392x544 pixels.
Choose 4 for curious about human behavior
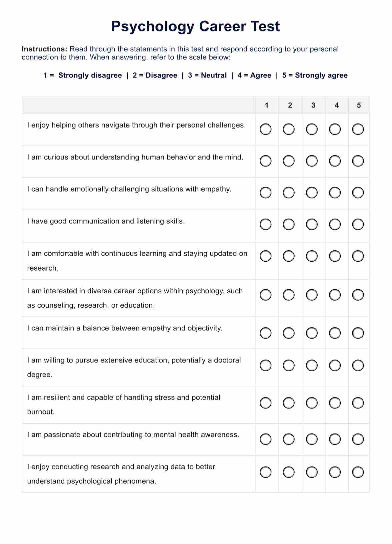[335, 161]
